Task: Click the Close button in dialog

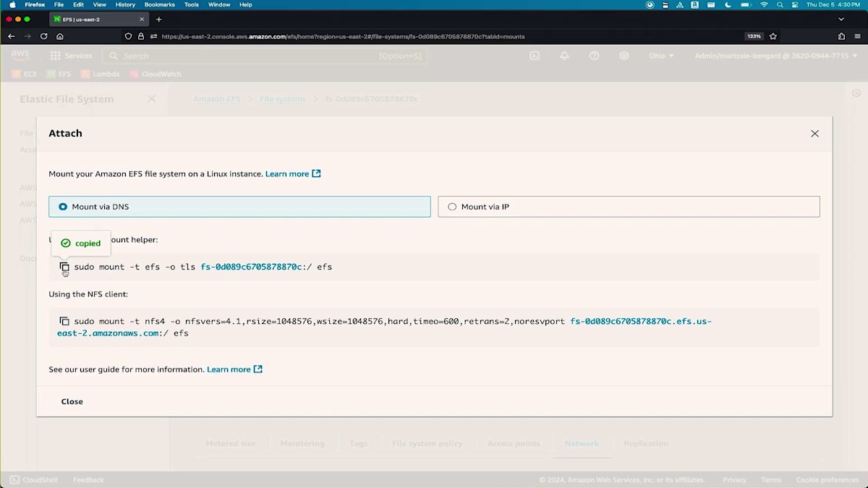Action: (72, 401)
